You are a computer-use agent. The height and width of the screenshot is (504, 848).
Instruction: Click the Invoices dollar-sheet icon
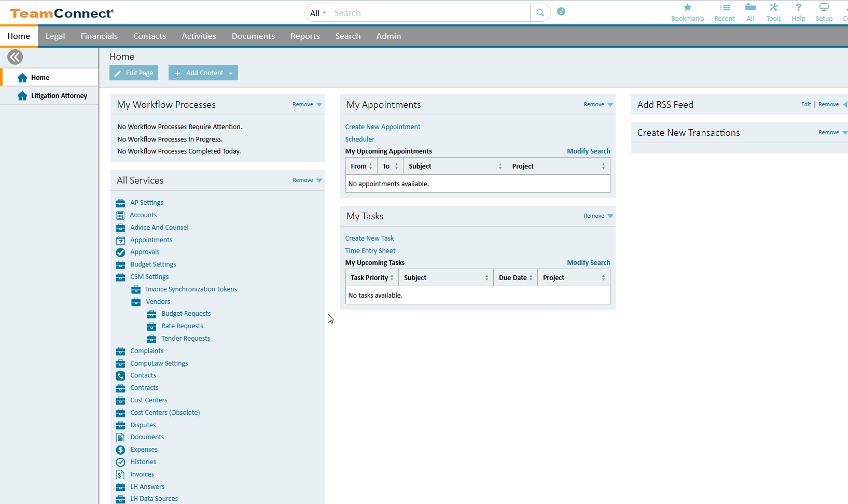click(120, 474)
